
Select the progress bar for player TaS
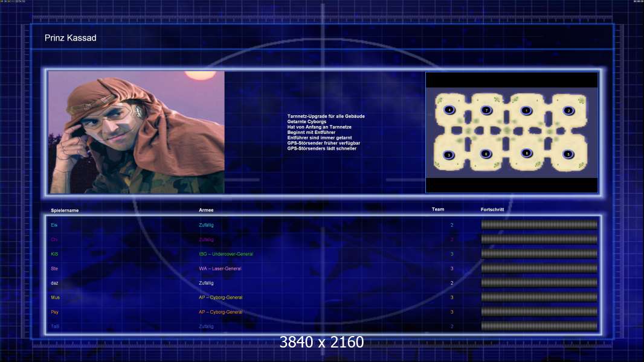(x=539, y=326)
